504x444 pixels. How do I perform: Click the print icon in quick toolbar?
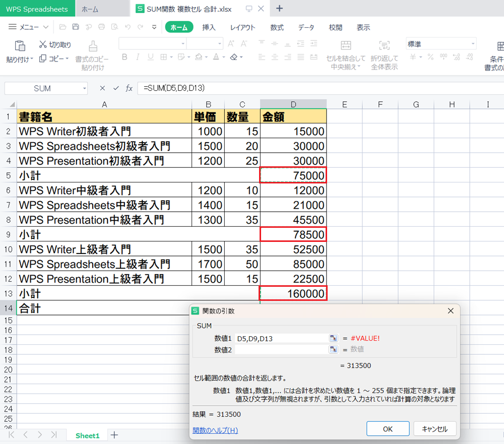[x=102, y=27]
